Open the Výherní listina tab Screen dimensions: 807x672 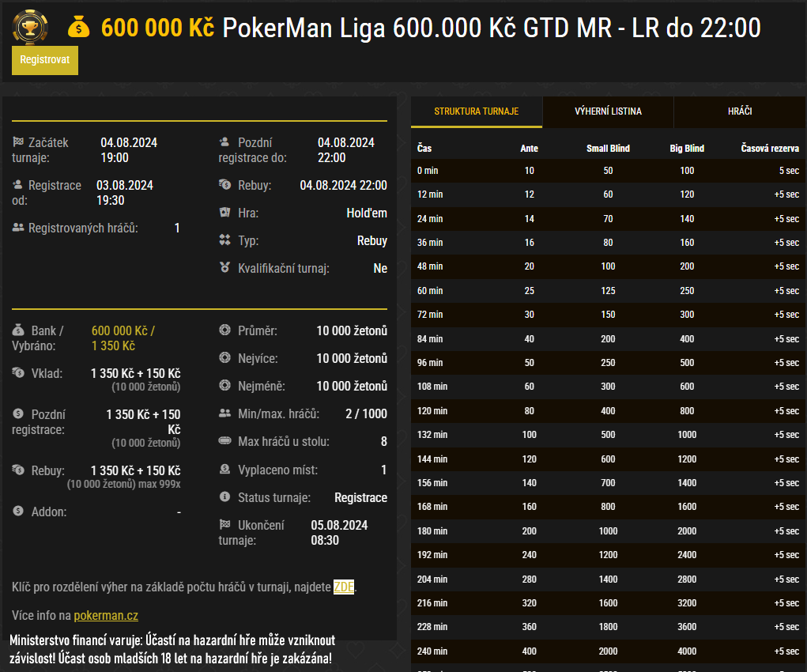[x=608, y=111]
